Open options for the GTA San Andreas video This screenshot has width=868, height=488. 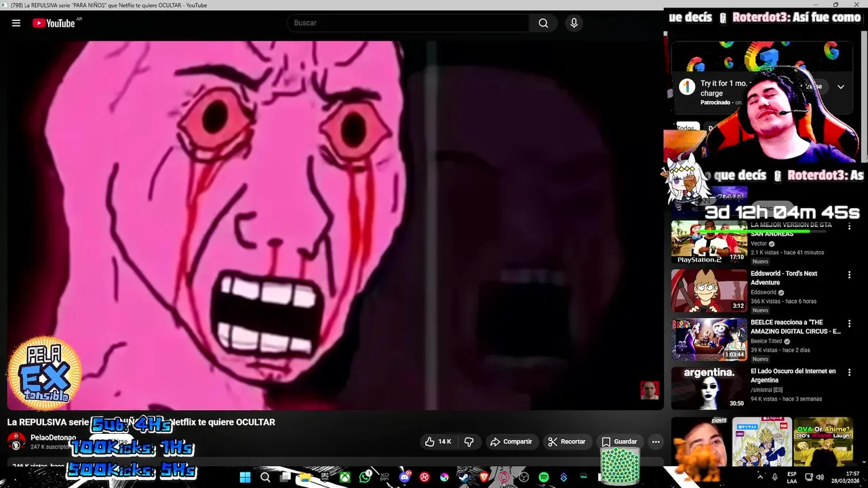(x=849, y=226)
